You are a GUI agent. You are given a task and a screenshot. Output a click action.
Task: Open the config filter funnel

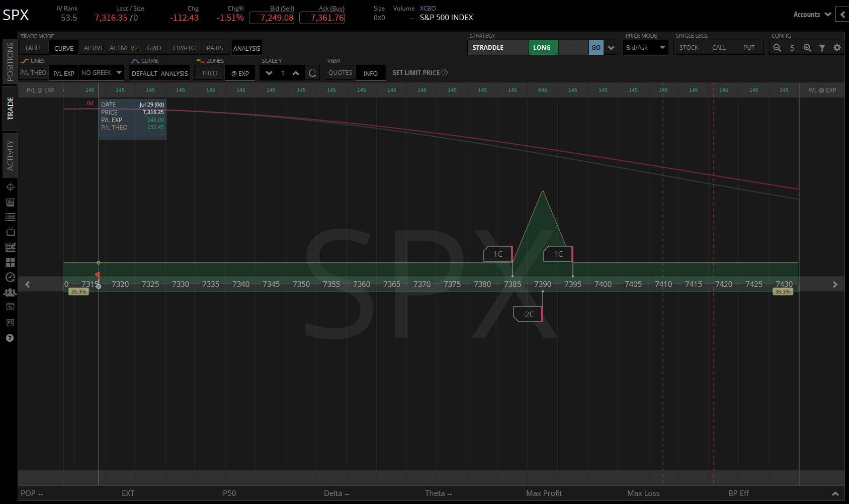[x=822, y=48]
